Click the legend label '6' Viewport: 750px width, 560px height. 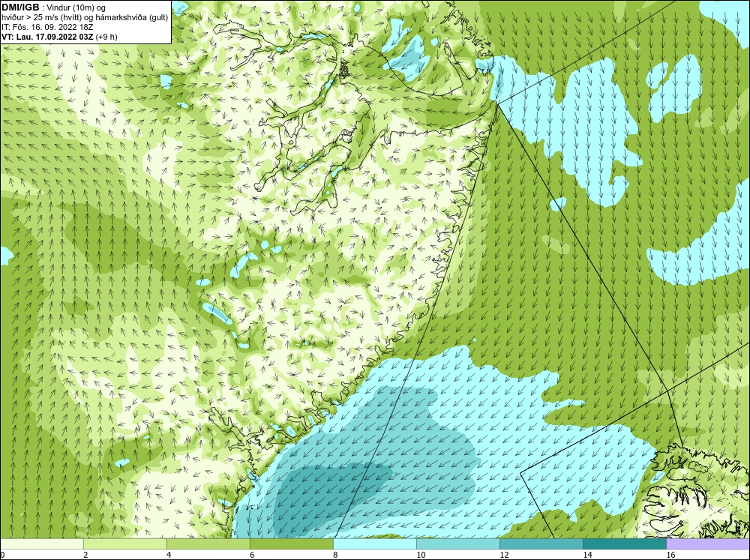click(252, 555)
